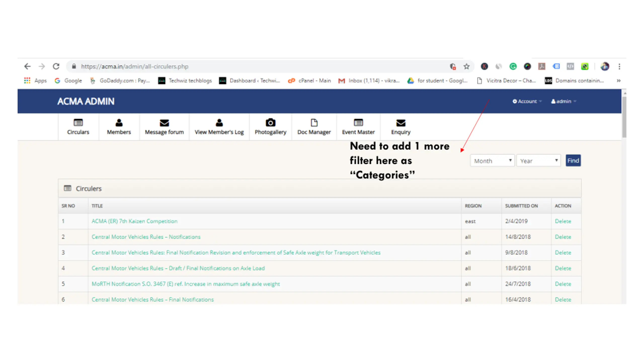Open the Gmail Inbox bookmark
Image resolution: width=644 pixels, height=362 pixels.
(369, 80)
